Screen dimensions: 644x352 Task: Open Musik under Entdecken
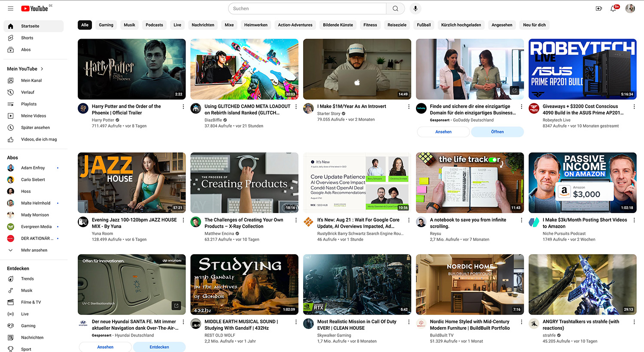point(33,291)
